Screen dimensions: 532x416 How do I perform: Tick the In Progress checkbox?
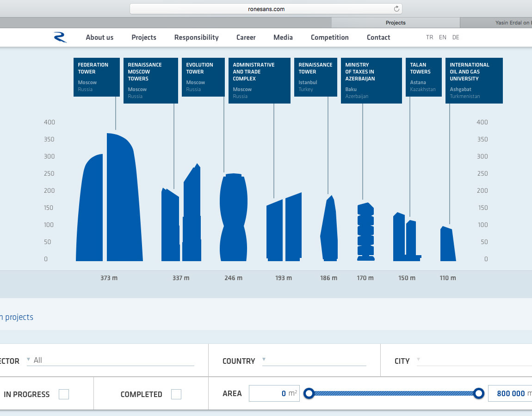click(x=64, y=394)
